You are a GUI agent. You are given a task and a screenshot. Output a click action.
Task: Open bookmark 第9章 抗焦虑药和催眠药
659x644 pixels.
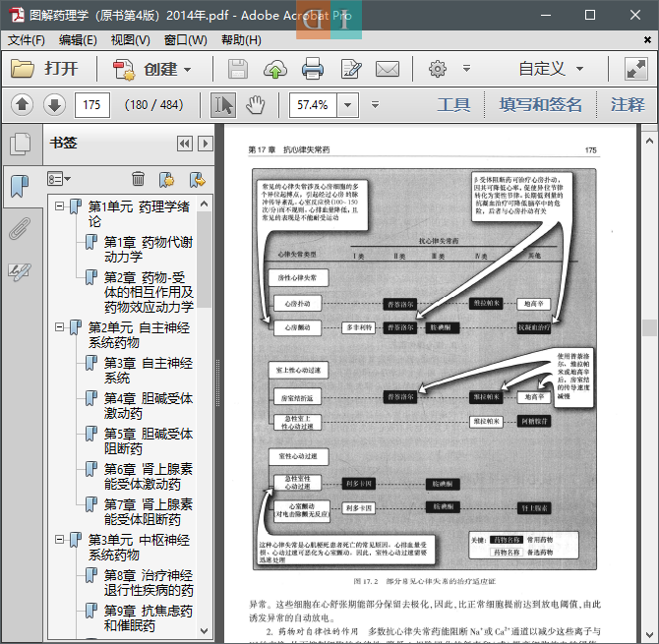tap(148, 618)
